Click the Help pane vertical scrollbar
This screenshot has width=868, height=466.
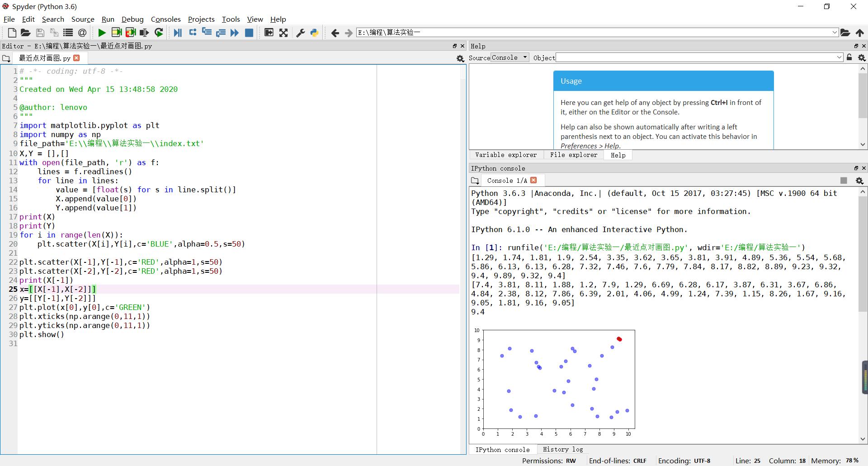click(863, 107)
